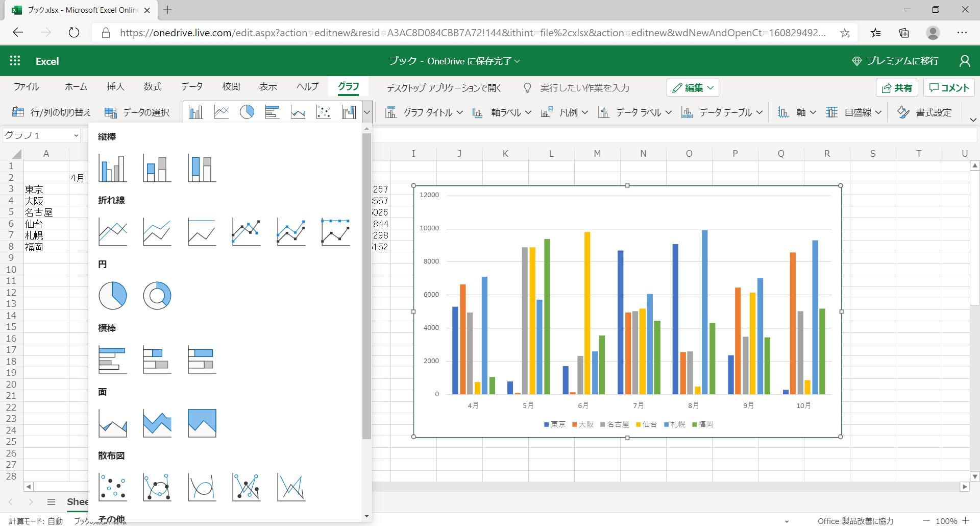Click the line chart icon in ribbon
This screenshot has height=526, width=980.
tap(222, 112)
